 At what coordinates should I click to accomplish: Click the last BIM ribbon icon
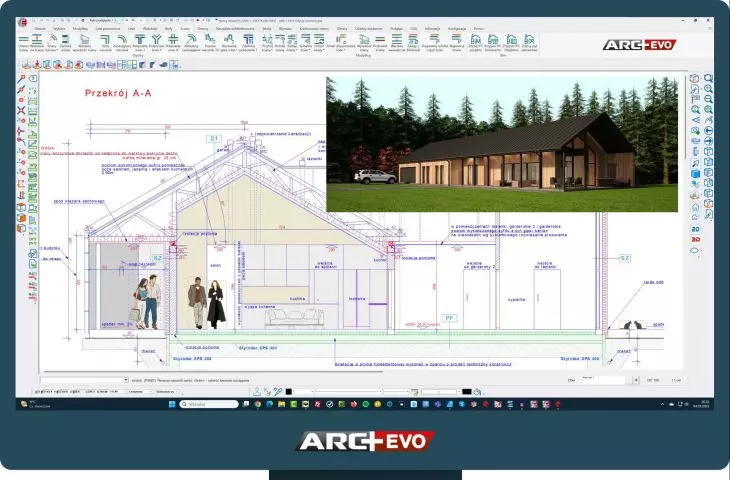pos(529,39)
